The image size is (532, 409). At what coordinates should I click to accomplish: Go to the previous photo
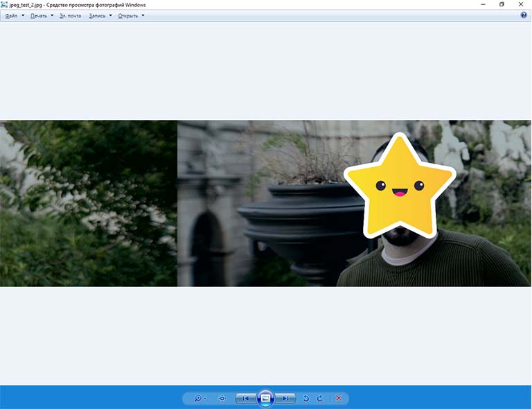(245, 399)
